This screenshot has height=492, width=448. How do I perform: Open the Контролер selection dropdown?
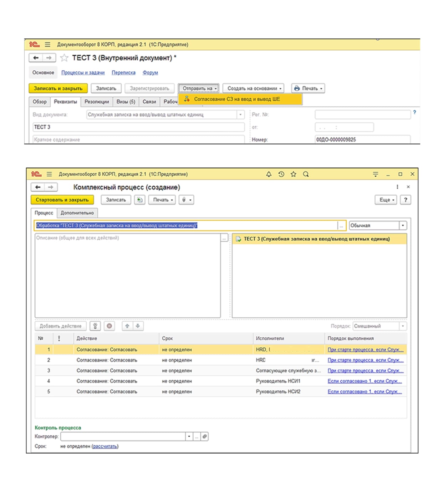[189, 436]
